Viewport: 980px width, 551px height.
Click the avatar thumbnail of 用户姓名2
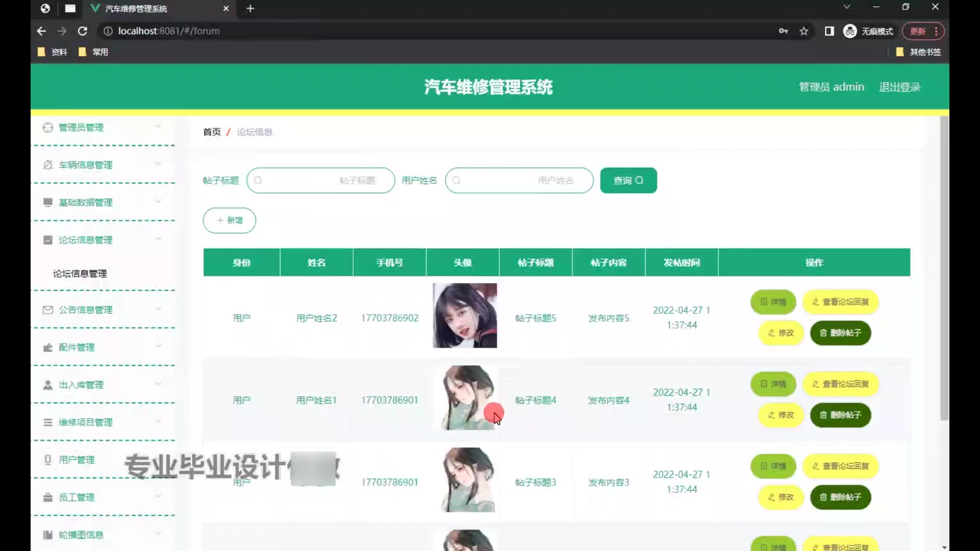464,316
